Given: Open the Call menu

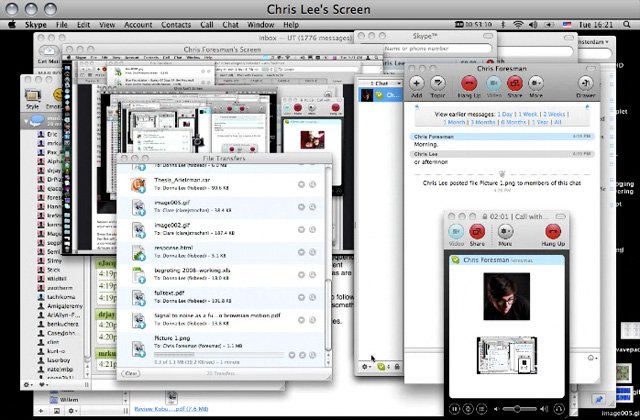Looking at the screenshot, I should 207,24.
